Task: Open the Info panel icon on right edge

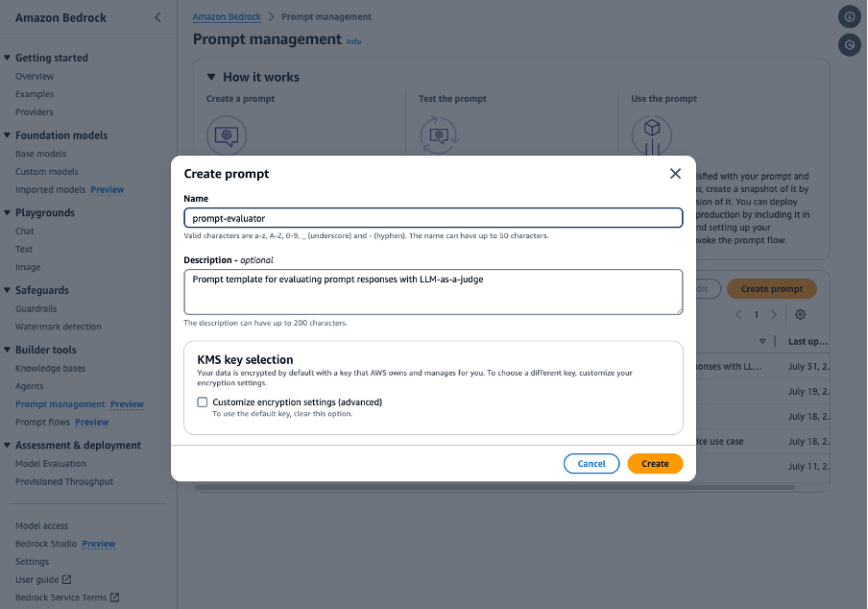Action: [849, 16]
